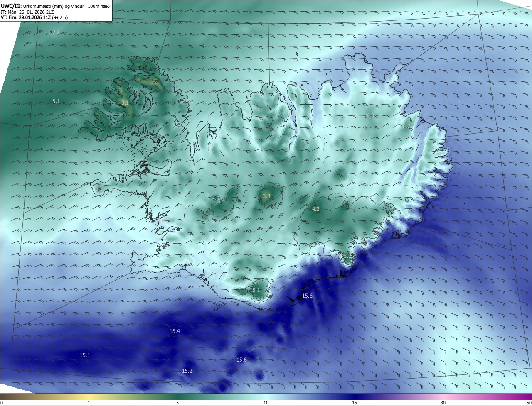532x406 pixels.
Task: Click the 15.2 value near the map's bottom edge
Action: click(x=187, y=371)
